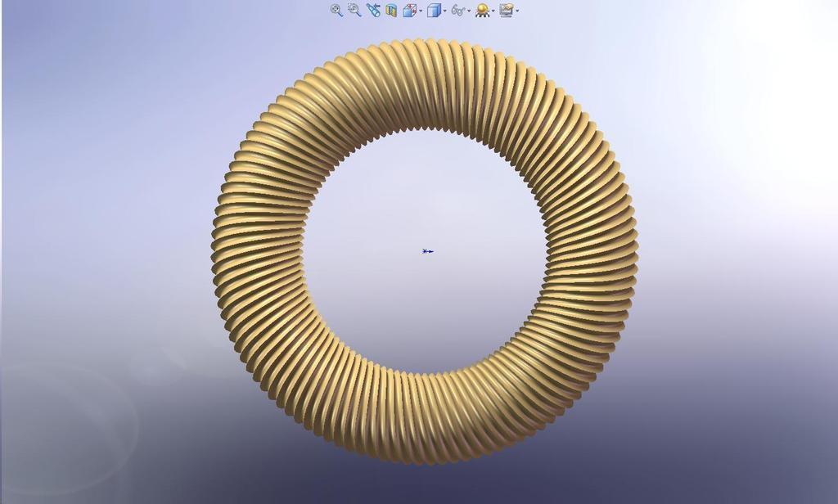Expand the Hide/Show Items dropdown arrow

click(x=469, y=11)
